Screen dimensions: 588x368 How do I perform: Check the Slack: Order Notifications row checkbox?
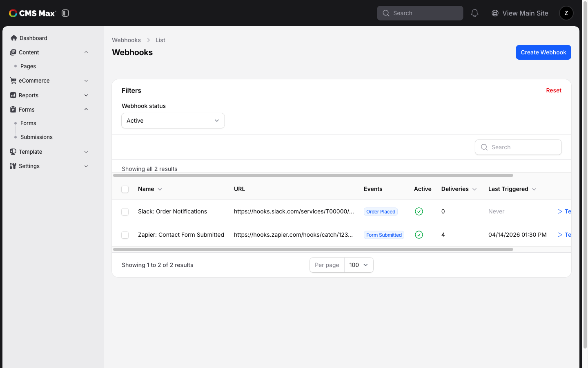click(x=125, y=212)
